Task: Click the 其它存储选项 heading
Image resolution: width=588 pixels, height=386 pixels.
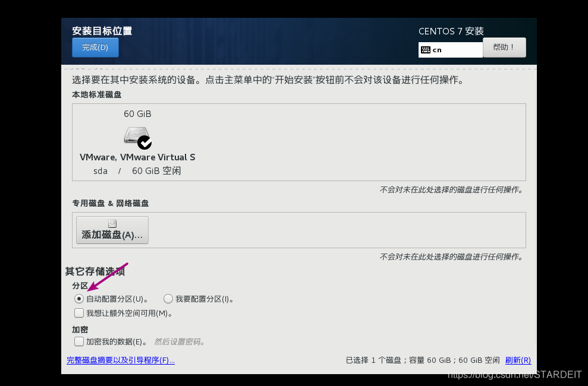Action: (95, 271)
